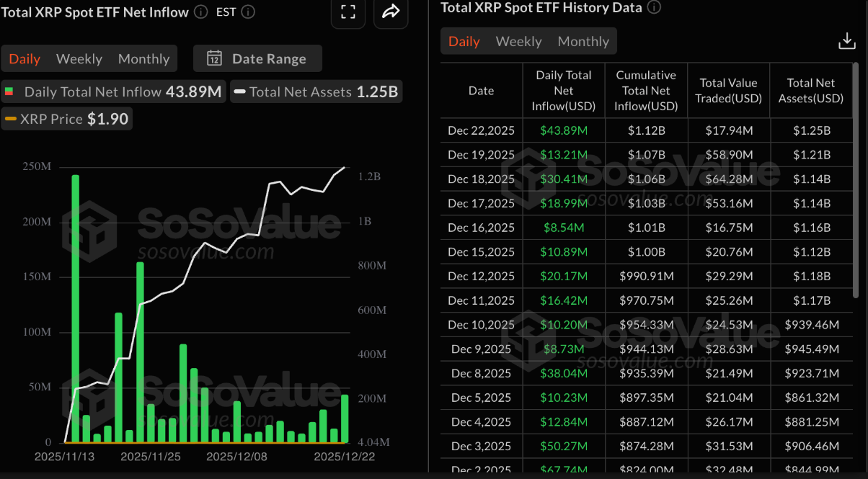The image size is (868, 479).
Task: Download the History Data table
Action: coord(846,41)
